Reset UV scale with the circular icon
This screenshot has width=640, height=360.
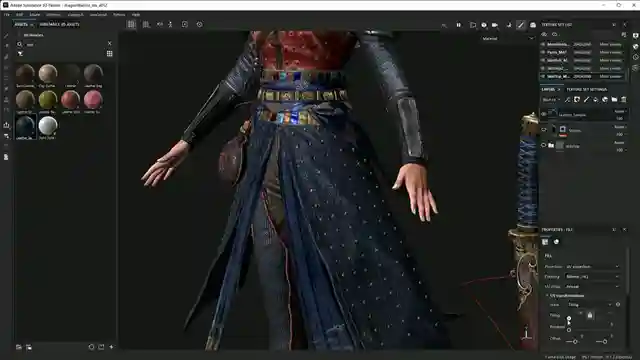(618, 304)
